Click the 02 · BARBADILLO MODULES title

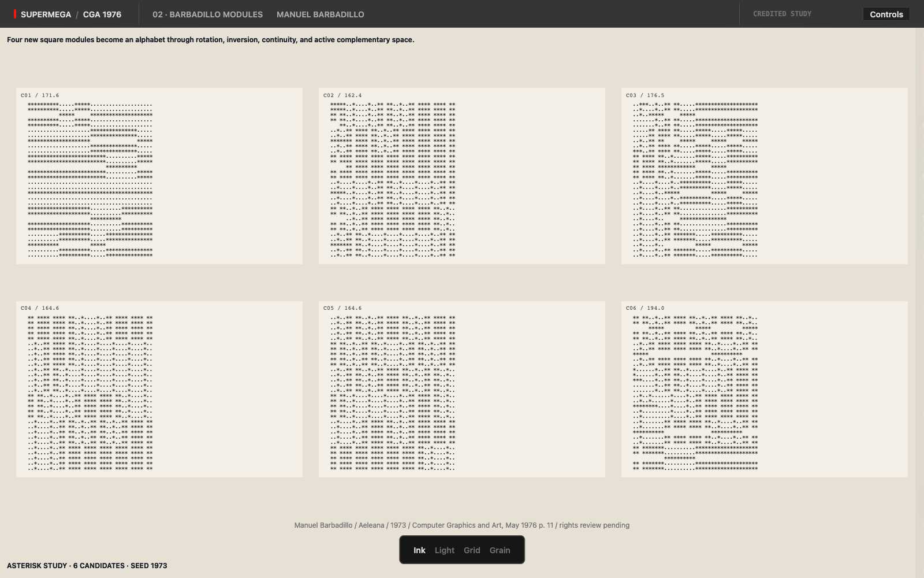pos(207,14)
